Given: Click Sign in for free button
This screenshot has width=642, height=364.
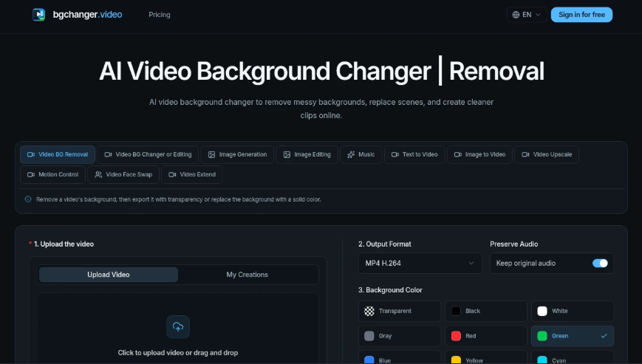Looking at the screenshot, I should tap(581, 15).
